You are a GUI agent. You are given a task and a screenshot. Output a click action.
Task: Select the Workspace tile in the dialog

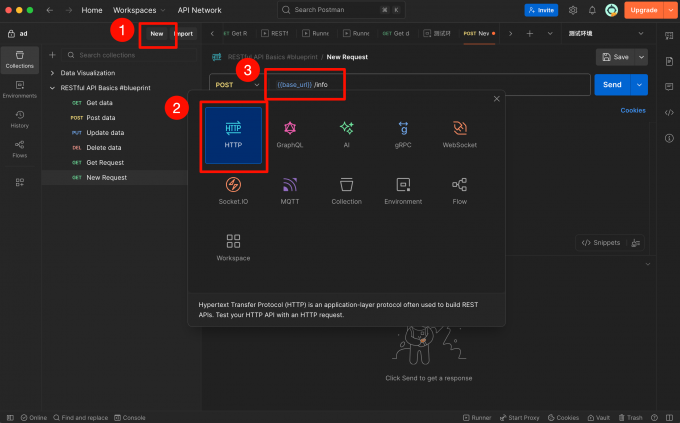click(233, 248)
